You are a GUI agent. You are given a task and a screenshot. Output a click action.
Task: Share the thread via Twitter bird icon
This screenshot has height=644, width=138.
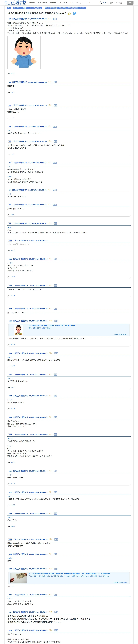(75, 13)
